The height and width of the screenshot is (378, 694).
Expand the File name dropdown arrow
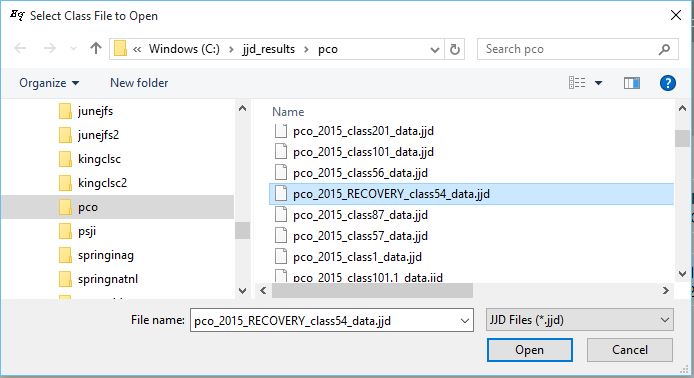coord(465,320)
